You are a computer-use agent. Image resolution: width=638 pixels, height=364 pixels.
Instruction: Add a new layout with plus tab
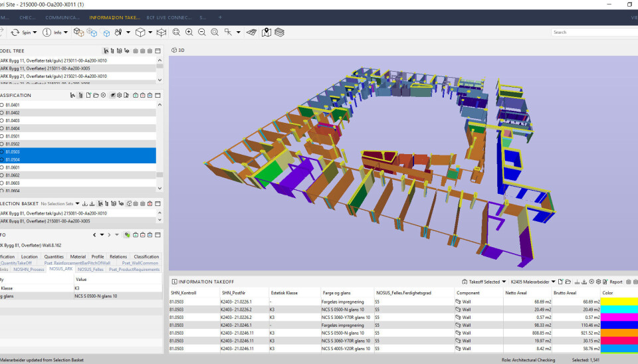pyautogui.click(x=220, y=17)
